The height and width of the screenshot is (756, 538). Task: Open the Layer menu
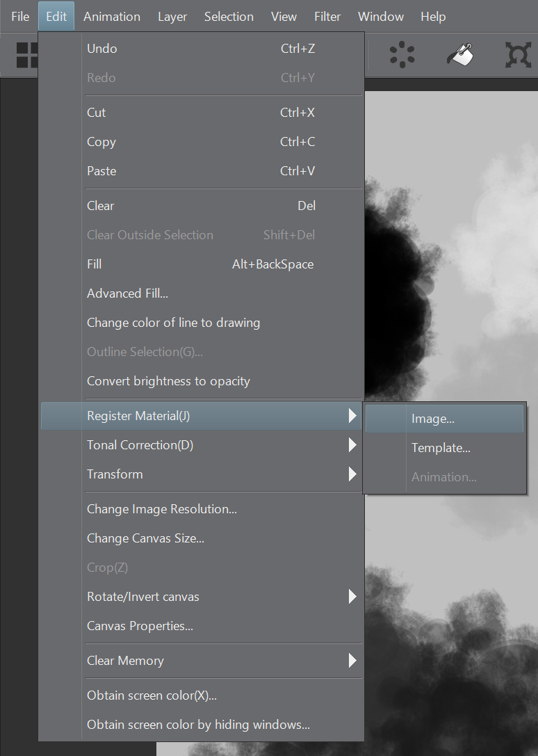172,17
